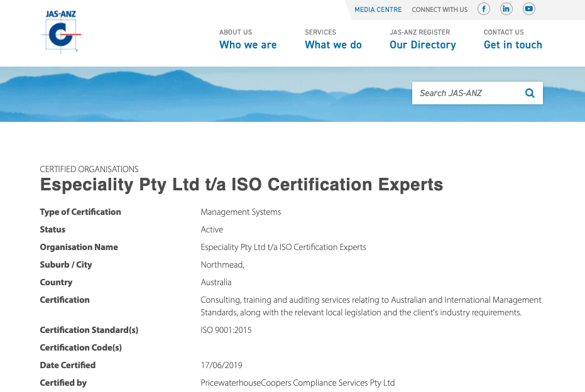
Task: Click the Especiality Pty Ltd page heading
Action: tap(241, 185)
